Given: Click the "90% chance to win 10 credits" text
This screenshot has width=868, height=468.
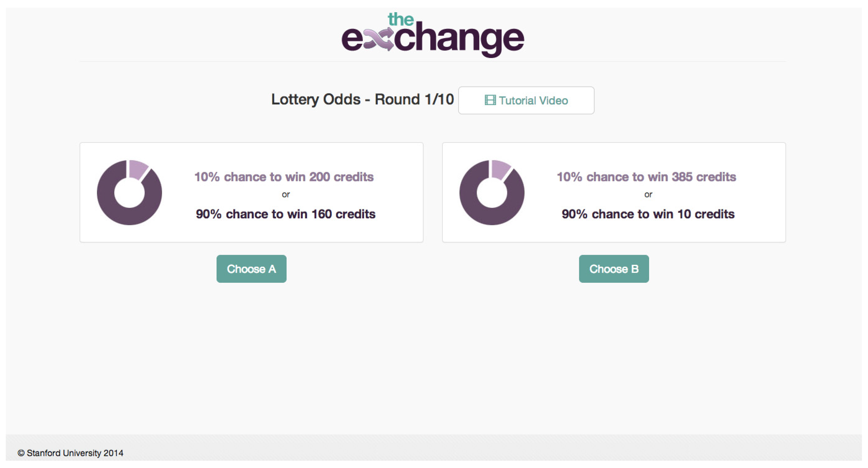Looking at the screenshot, I should tap(648, 214).
